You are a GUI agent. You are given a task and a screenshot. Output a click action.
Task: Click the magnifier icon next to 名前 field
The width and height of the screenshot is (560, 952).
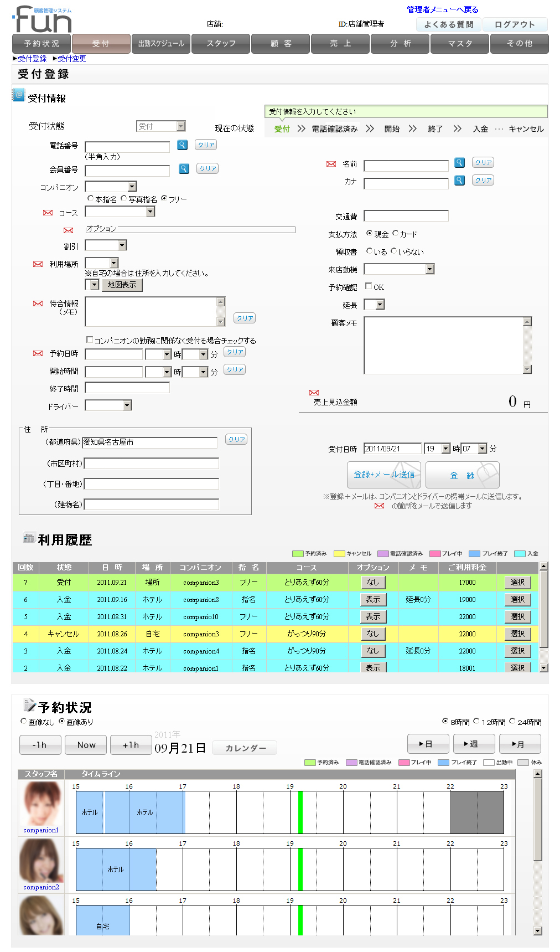coord(459,163)
